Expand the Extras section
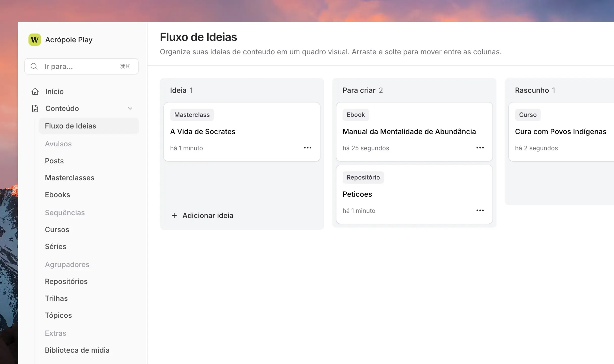Viewport: 614px width, 364px height. point(56,333)
